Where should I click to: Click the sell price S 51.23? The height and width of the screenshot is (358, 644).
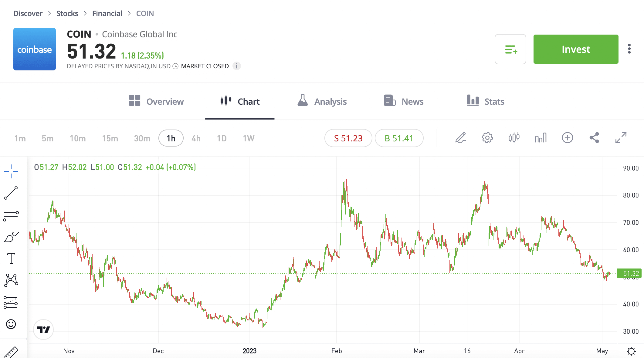point(348,138)
